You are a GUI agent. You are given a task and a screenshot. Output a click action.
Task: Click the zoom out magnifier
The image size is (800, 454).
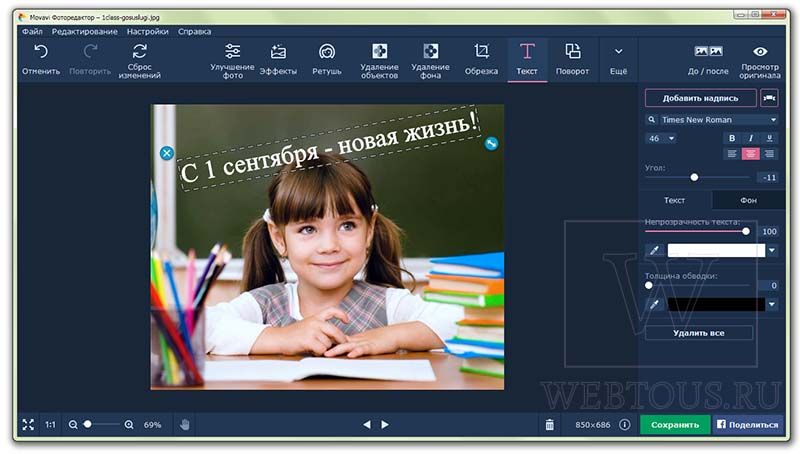point(73,424)
